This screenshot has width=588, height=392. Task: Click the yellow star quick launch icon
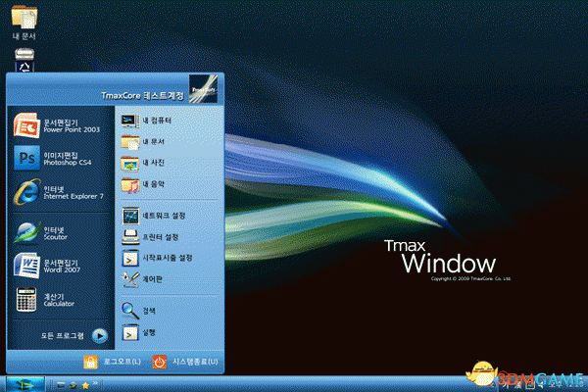point(85,385)
